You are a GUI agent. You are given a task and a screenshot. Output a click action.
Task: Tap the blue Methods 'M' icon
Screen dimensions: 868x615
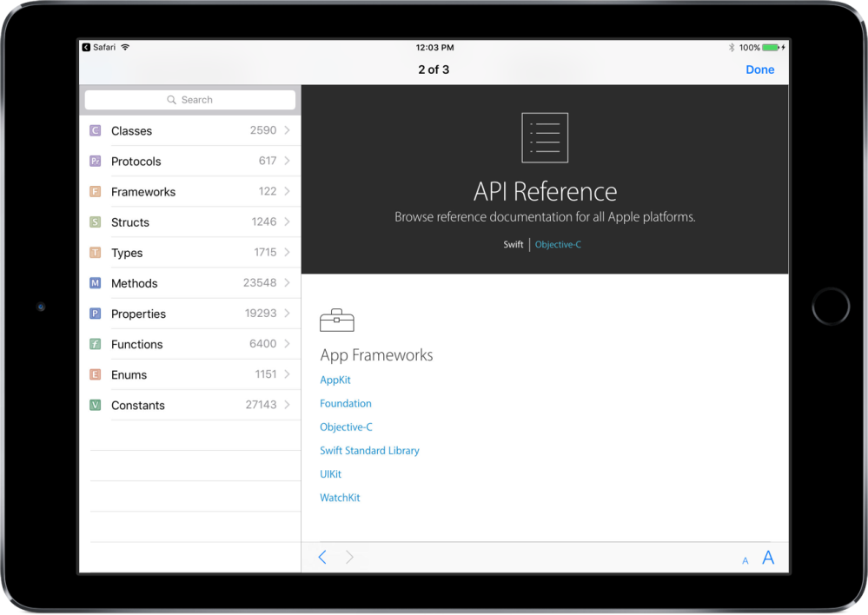pyautogui.click(x=96, y=283)
